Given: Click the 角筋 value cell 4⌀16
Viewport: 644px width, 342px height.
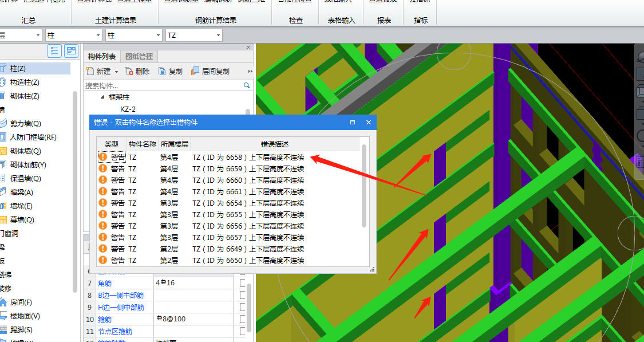Looking at the screenshot, I should pyautogui.click(x=193, y=283).
